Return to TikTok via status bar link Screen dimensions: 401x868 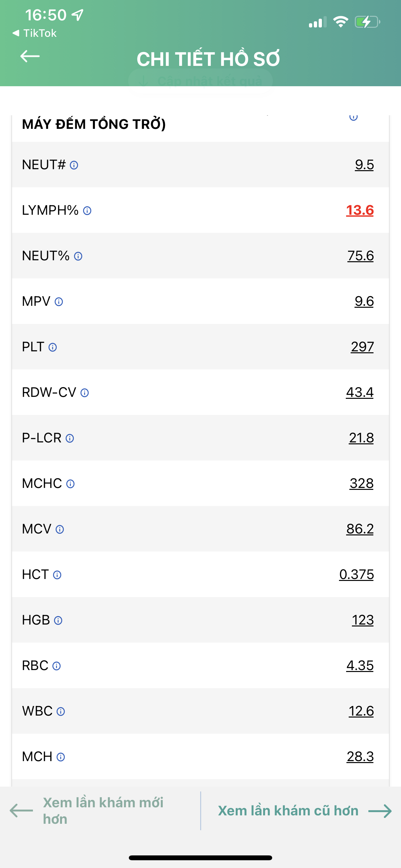tap(34, 33)
